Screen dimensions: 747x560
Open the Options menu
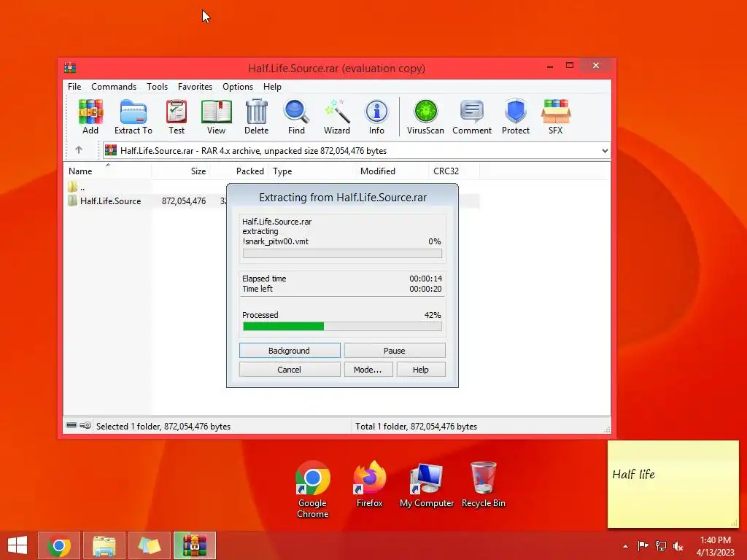point(238,87)
